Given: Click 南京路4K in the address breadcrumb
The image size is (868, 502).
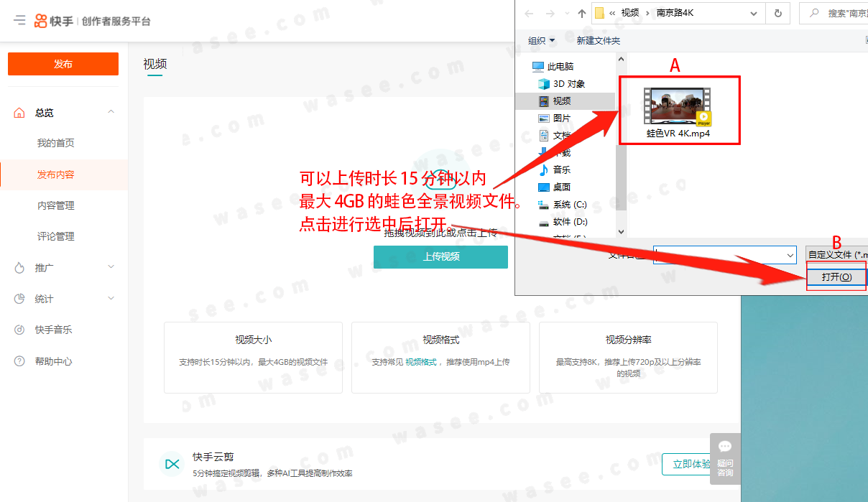Looking at the screenshot, I should point(675,13).
